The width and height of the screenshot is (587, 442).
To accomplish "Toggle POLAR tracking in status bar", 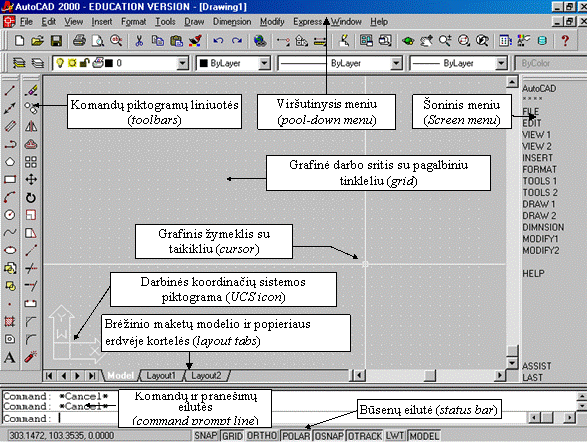I will 296,436.
